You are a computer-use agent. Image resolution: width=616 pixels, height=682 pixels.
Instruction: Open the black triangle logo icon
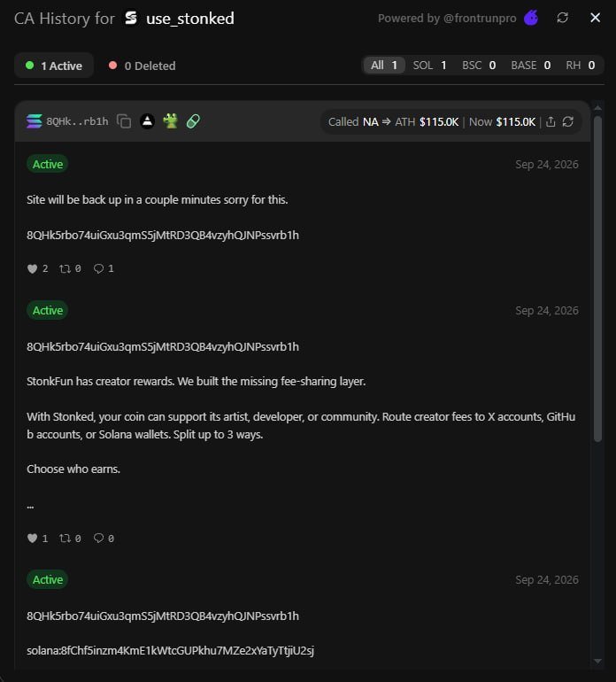click(x=148, y=121)
